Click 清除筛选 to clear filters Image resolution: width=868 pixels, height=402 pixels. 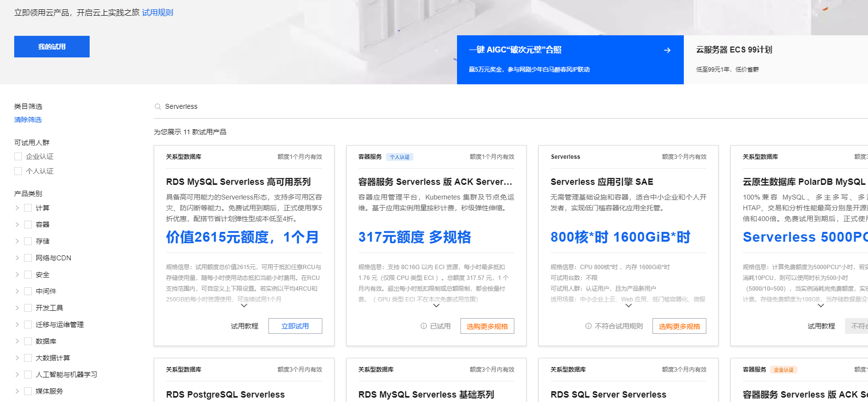click(28, 120)
